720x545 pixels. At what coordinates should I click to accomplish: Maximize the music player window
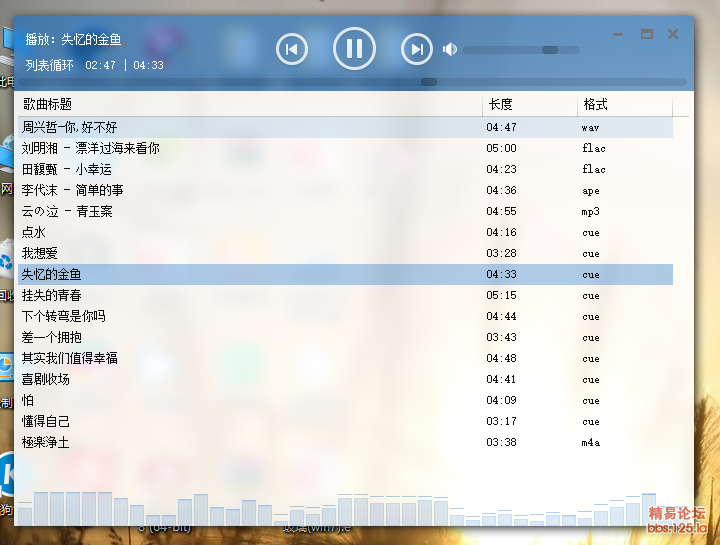pyautogui.click(x=647, y=34)
